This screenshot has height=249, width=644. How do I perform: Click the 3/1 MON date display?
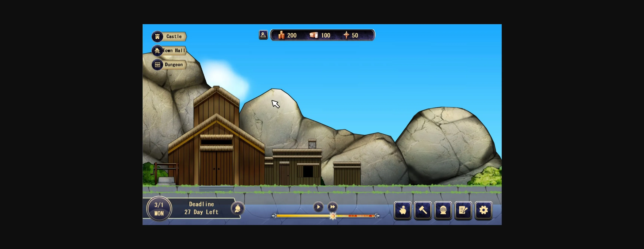pos(159,209)
